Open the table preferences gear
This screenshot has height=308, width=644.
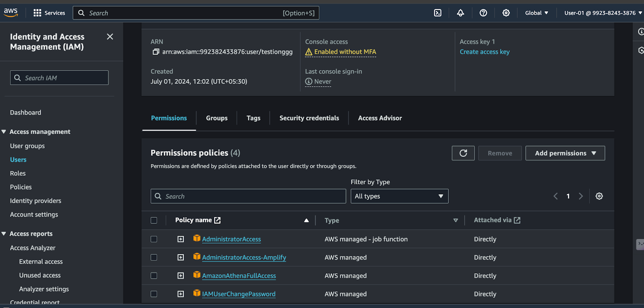click(599, 196)
